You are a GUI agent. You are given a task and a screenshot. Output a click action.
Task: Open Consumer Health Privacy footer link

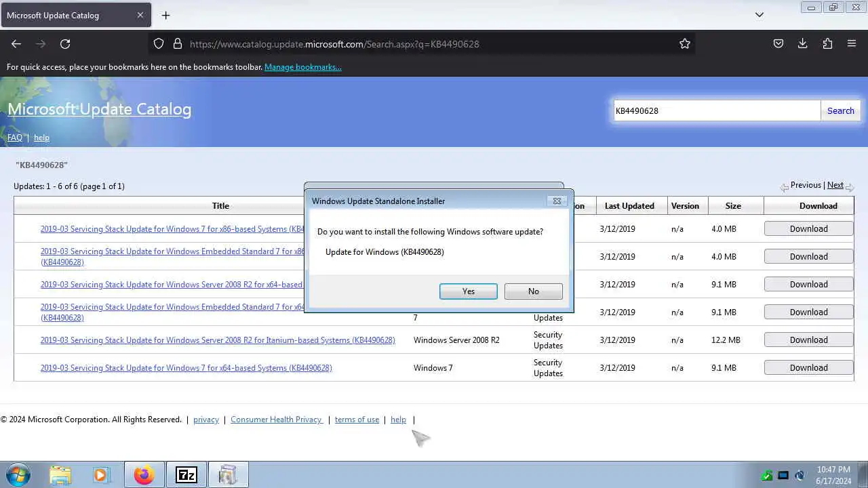coord(277,420)
